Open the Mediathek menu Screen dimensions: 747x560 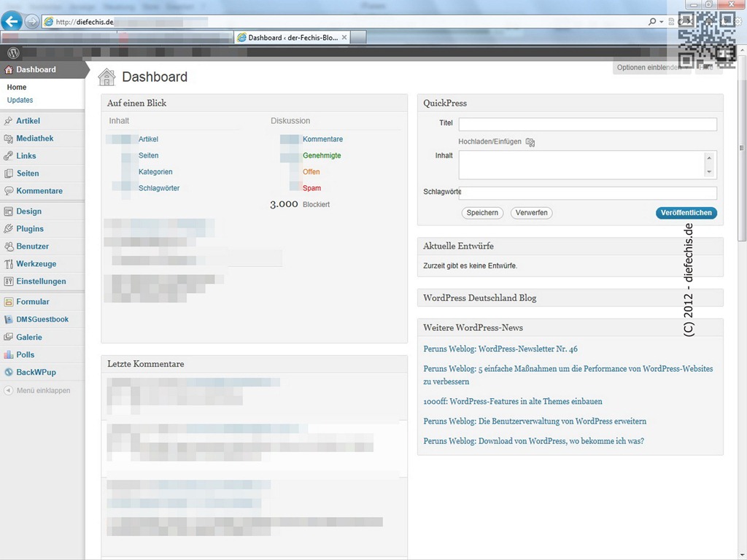pos(35,139)
